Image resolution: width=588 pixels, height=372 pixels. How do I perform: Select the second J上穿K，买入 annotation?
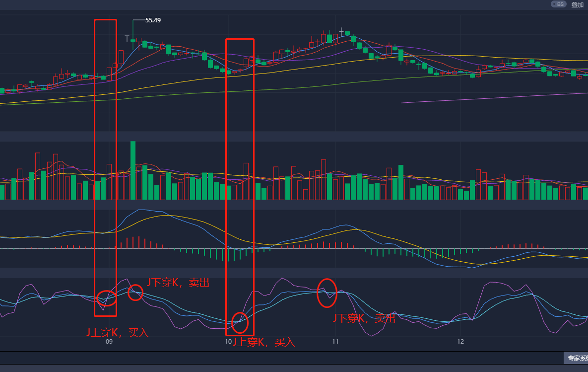click(263, 342)
